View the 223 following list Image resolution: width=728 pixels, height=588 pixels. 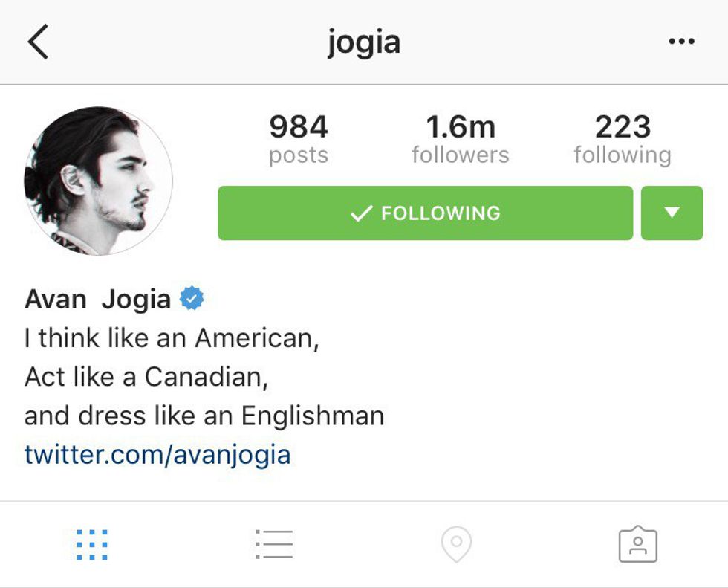point(623,139)
